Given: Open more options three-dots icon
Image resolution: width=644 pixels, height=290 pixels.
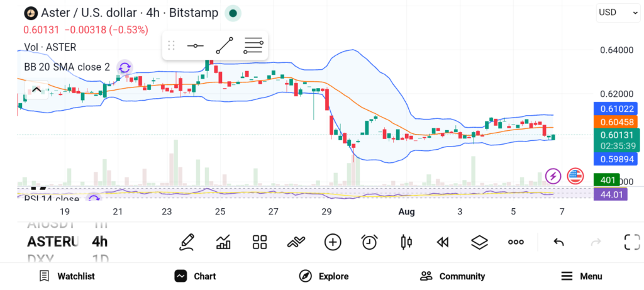Looking at the screenshot, I should pos(516,242).
